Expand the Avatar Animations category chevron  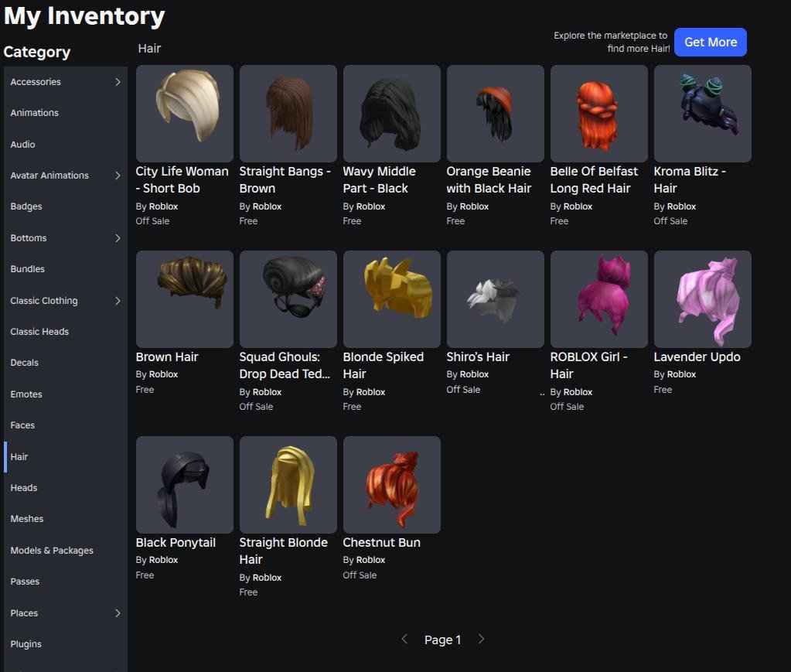coord(118,176)
